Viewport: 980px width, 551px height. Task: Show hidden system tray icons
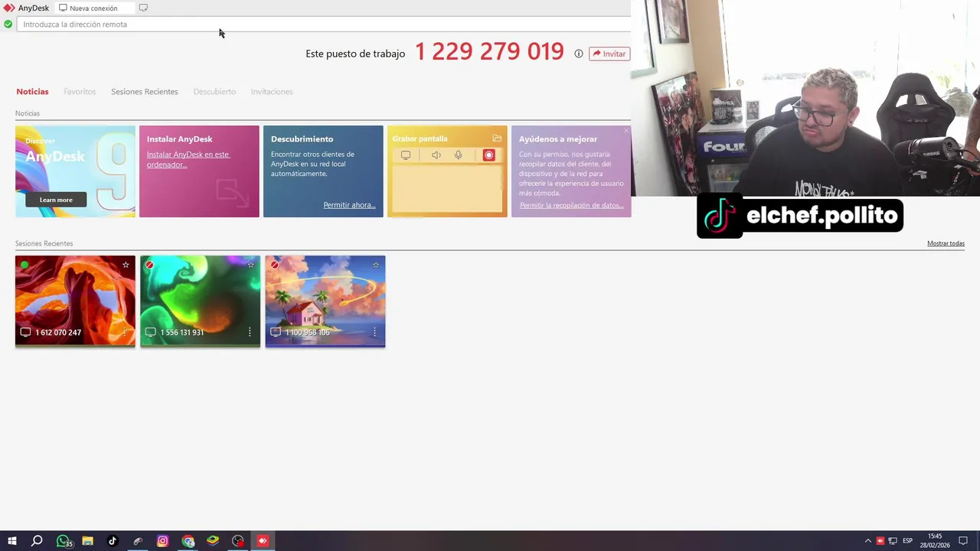[868, 541]
